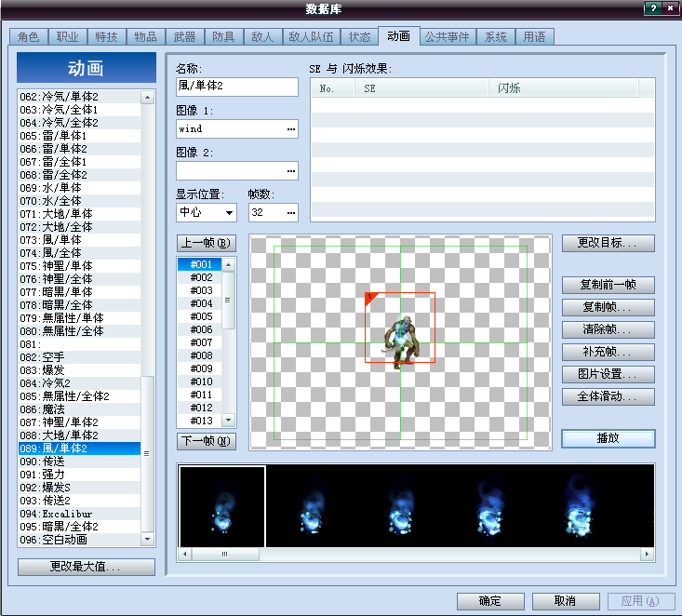682x616 pixels.
Task: Click the image strip horizontal scrollbar thumb
Action: pyautogui.click(x=225, y=554)
